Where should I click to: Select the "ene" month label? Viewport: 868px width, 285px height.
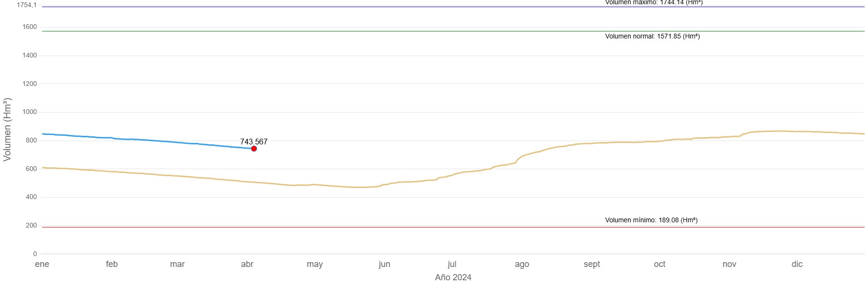[42, 264]
